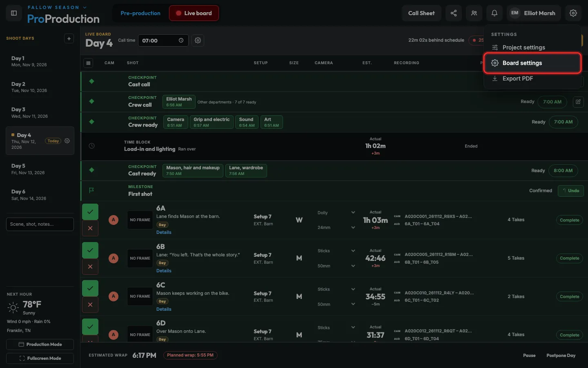Undo the First shot milestone
Viewport: 588px width, 368px height.
click(571, 191)
